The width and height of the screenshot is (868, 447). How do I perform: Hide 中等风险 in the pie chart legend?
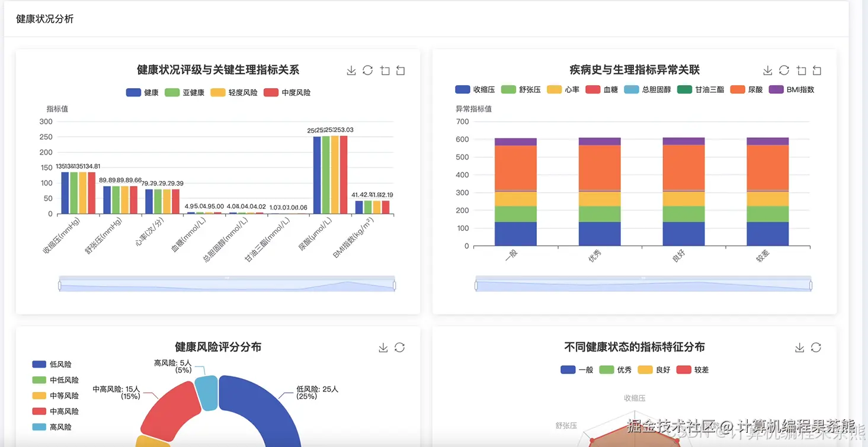tap(55, 395)
